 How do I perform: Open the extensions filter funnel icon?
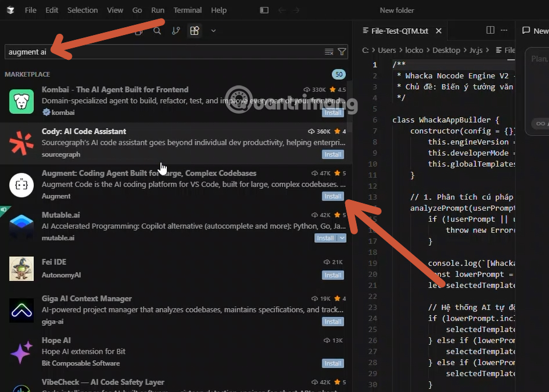coord(342,52)
